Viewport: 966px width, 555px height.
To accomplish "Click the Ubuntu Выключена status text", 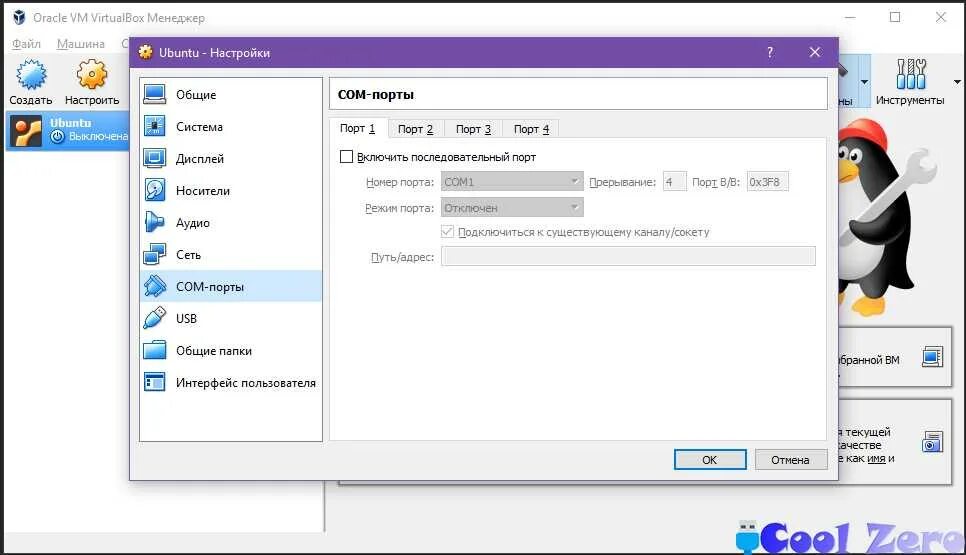I will pos(97,136).
